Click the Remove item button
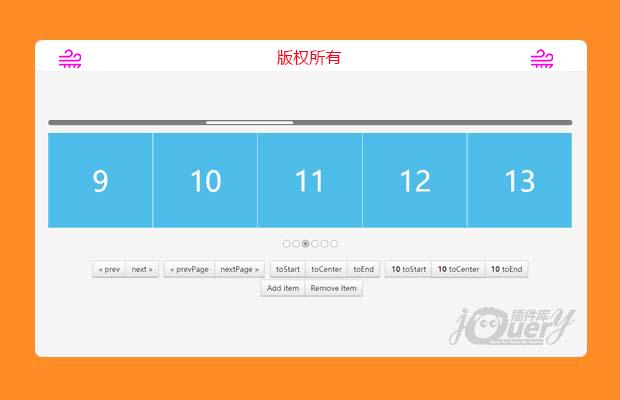Screen dimensions: 620x400 (x=333, y=288)
